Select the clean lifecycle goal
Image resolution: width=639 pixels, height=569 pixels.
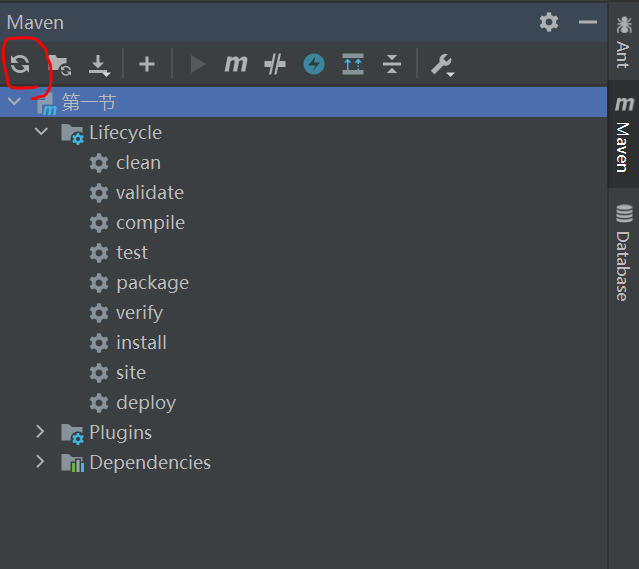click(139, 163)
